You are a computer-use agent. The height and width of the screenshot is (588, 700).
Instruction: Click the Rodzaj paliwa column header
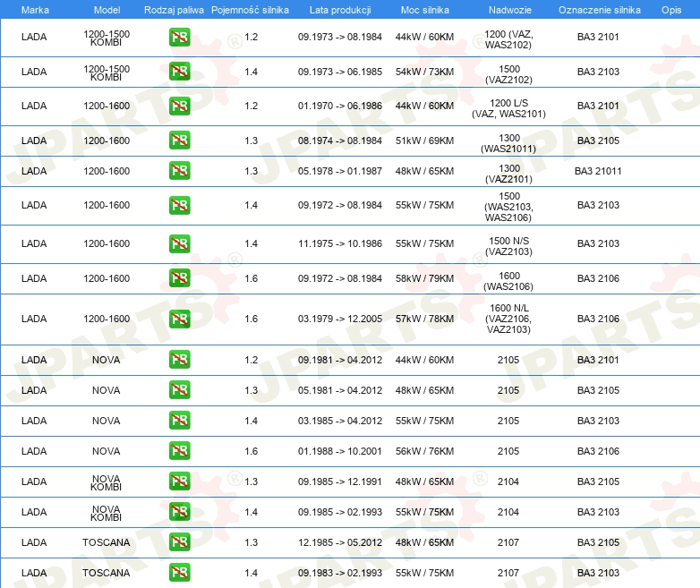coord(174,10)
